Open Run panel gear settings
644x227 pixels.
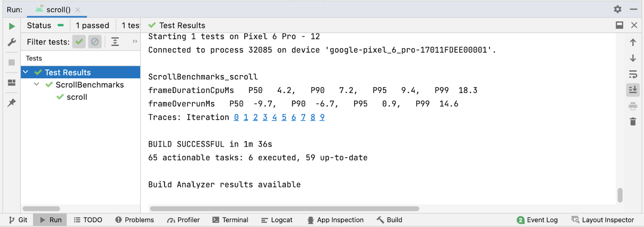tap(617, 9)
